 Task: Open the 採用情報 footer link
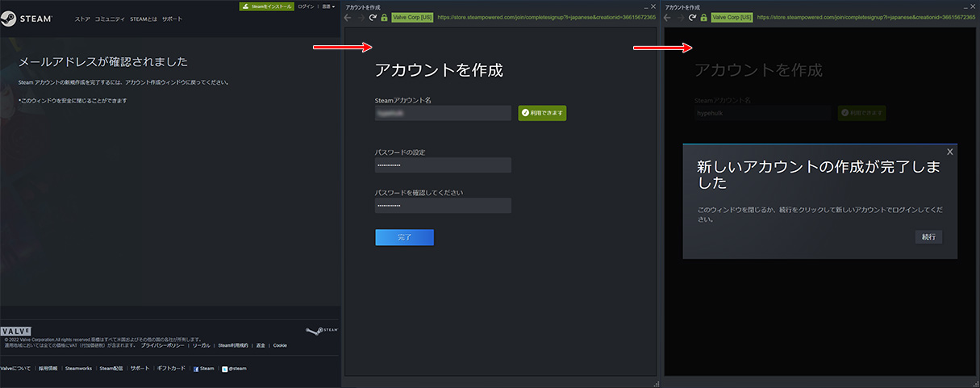pos(48,368)
